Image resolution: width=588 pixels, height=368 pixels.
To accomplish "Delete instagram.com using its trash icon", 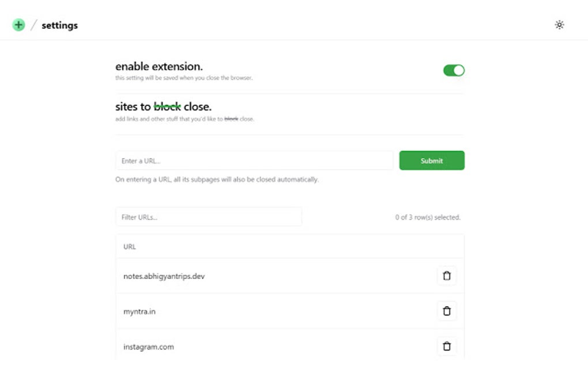I will (446, 346).
